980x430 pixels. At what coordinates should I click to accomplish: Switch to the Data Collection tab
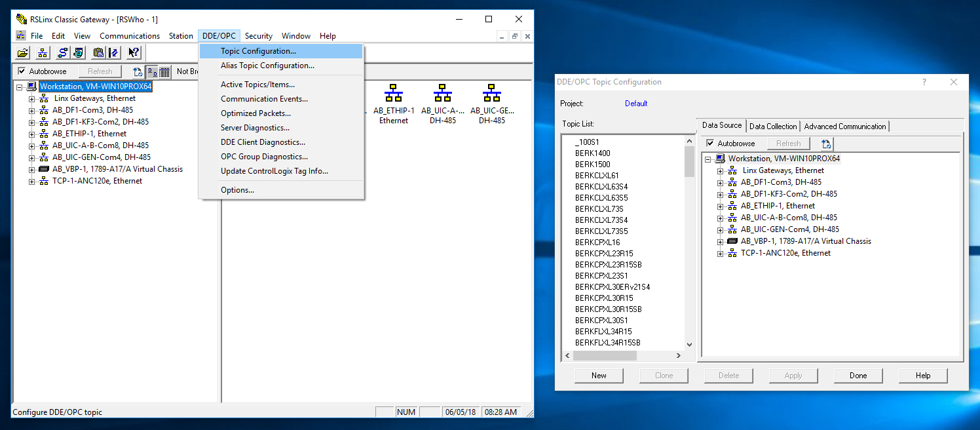[773, 127]
